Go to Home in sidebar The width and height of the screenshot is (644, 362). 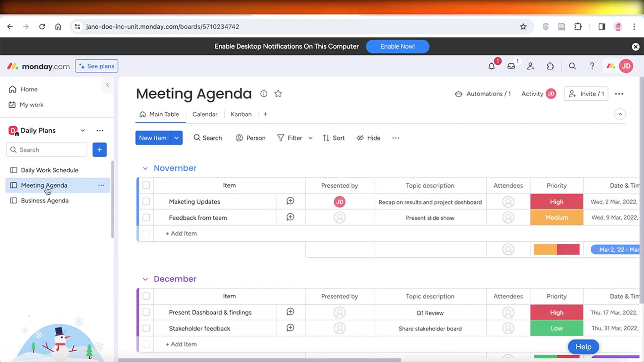23,89
